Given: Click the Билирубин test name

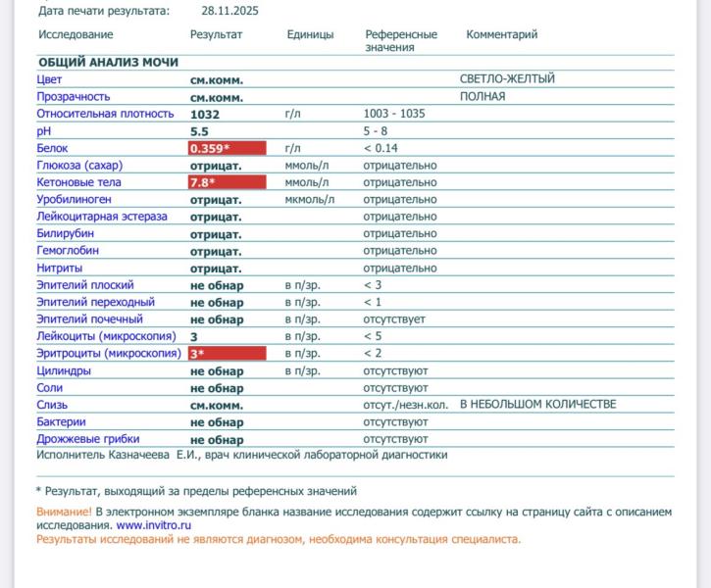Looking at the screenshot, I should coord(66,233).
